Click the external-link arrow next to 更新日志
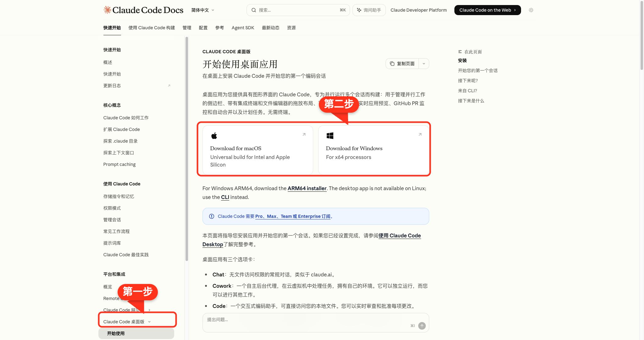Image resolution: width=644 pixels, height=340 pixels. pos(169,86)
